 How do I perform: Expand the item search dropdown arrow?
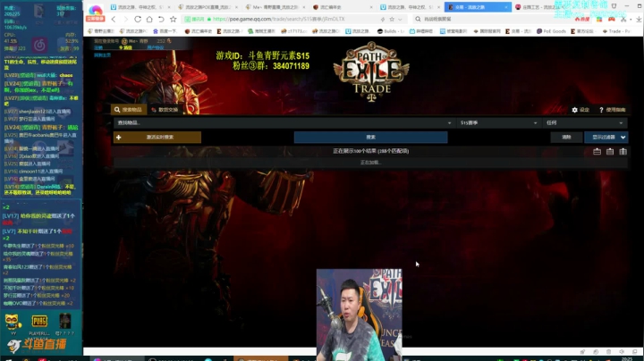click(449, 122)
